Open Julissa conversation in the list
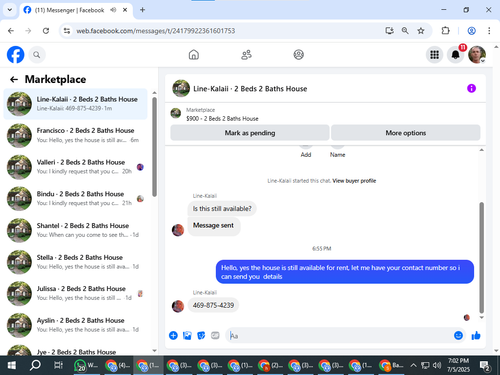Screen dimensions: 500x375 coord(75,293)
